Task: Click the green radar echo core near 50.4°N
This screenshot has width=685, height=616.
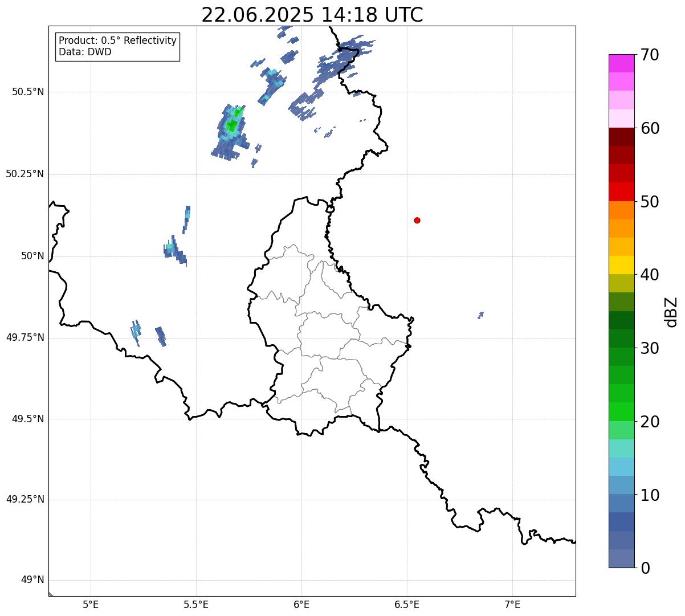Action: (x=232, y=125)
